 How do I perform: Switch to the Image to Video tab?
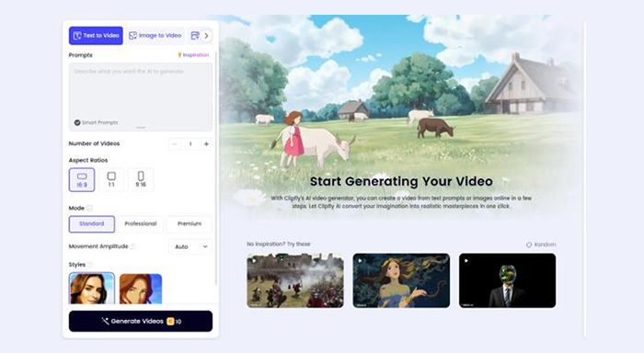tap(155, 36)
